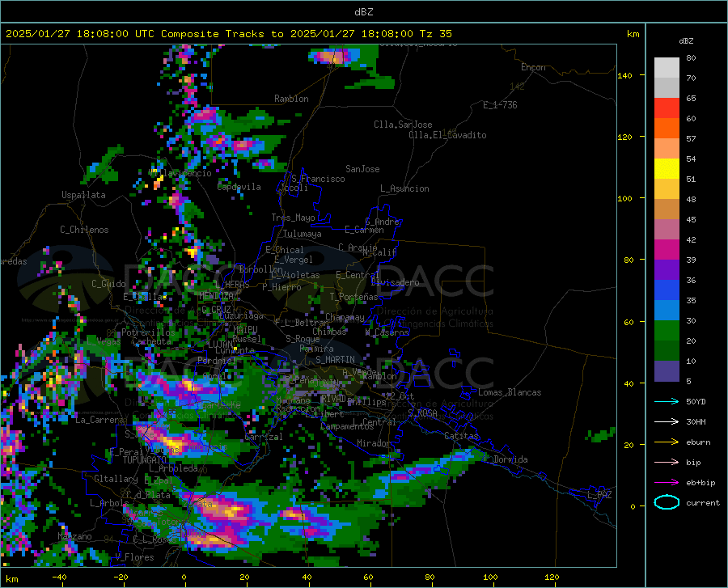Click the Potrerillos map label
The width and height of the screenshot is (728, 588).
pos(148,332)
